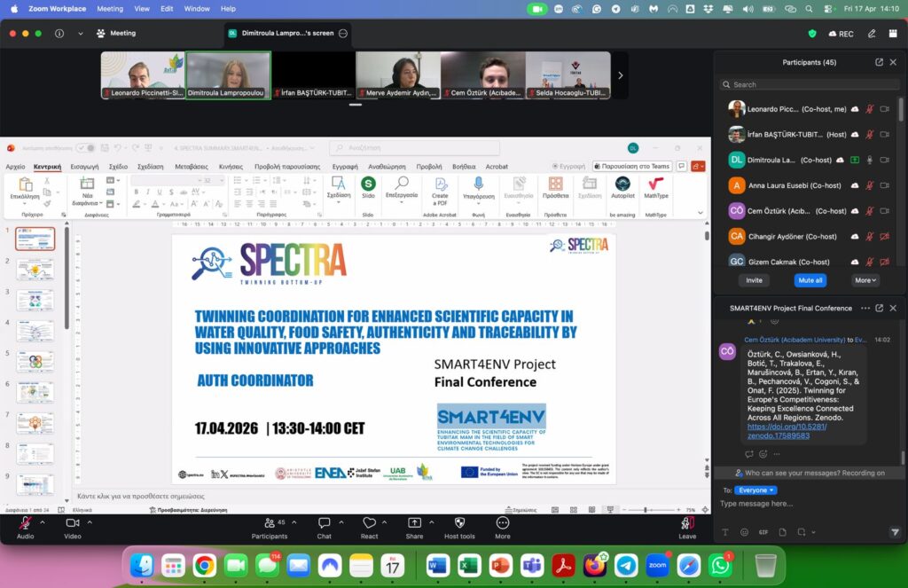This screenshot has width=908, height=588.
Task: Expand the arrow next to Audio
Action: 41,522
